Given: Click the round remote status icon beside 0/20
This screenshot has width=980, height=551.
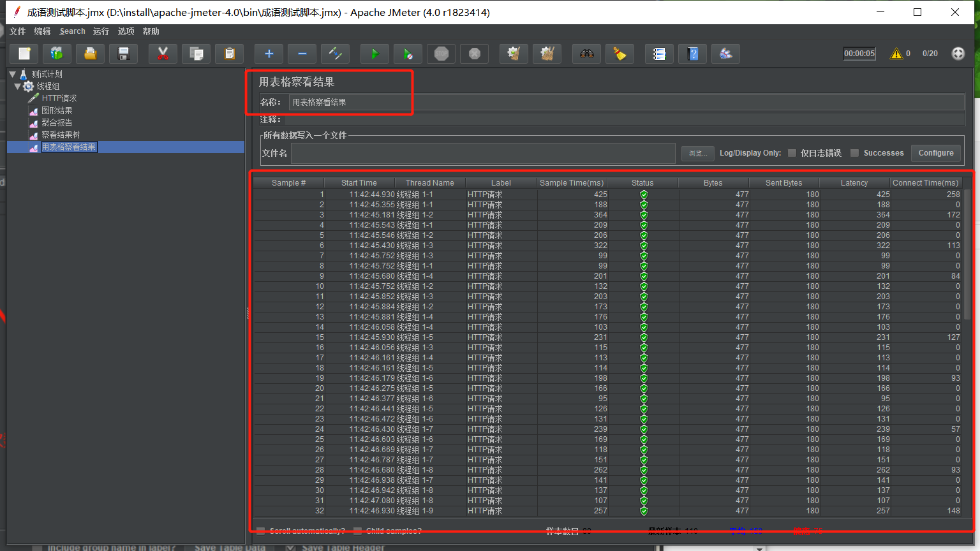Looking at the screenshot, I should point(958,54).
